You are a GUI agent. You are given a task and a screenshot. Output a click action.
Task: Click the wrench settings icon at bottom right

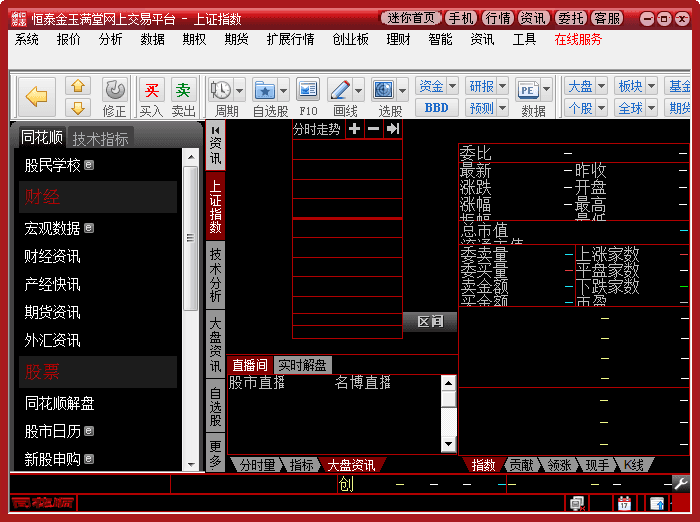coord(681,484)
